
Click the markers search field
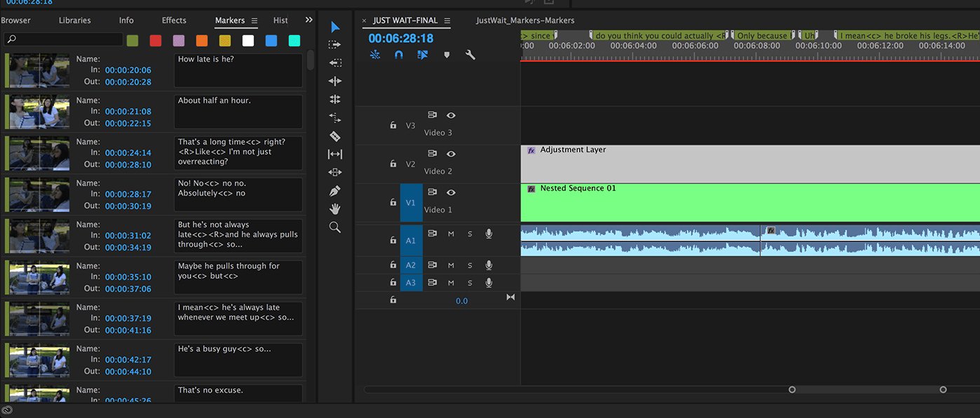[x=63, y=40]
